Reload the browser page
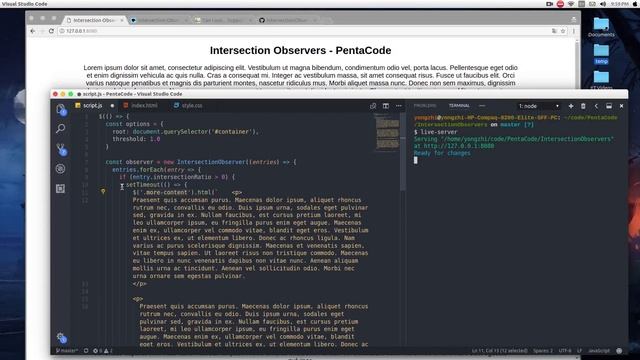Screen dimensions: 640x360 pyautogui.click(x=51, y=31)
